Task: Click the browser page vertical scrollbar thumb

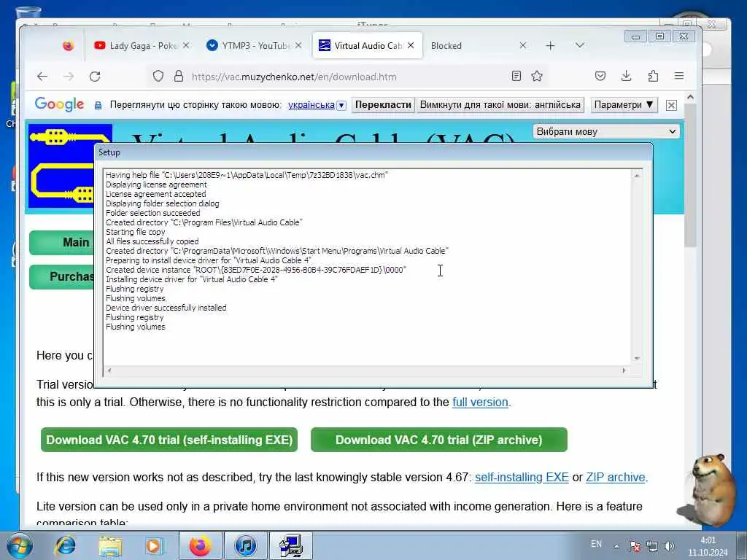Action: [690, 175]
